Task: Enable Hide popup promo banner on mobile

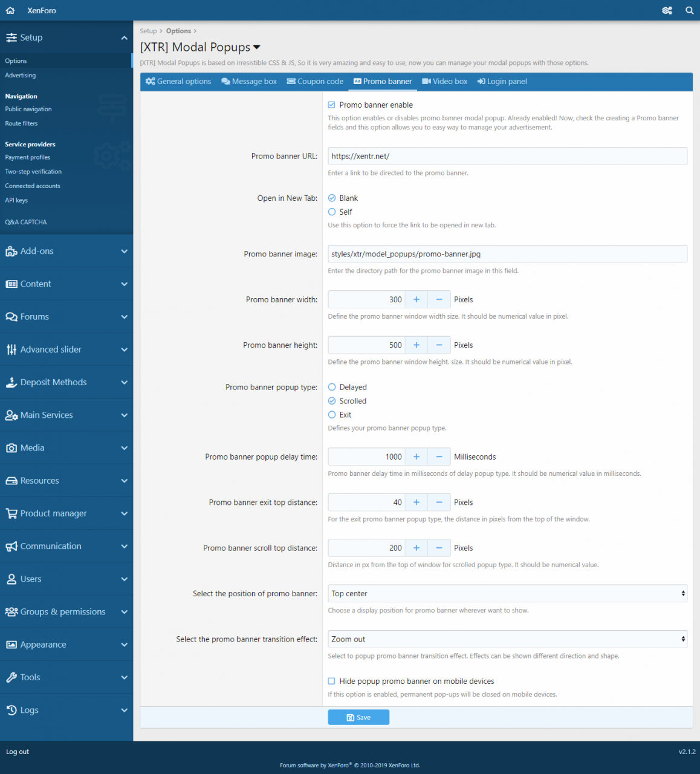Action: (331, 681)
